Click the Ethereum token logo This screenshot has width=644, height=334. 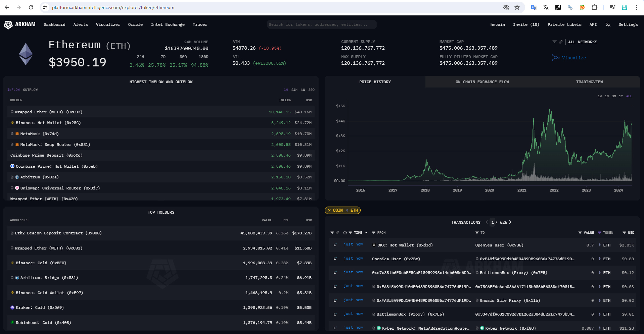(x=26, y=54)
